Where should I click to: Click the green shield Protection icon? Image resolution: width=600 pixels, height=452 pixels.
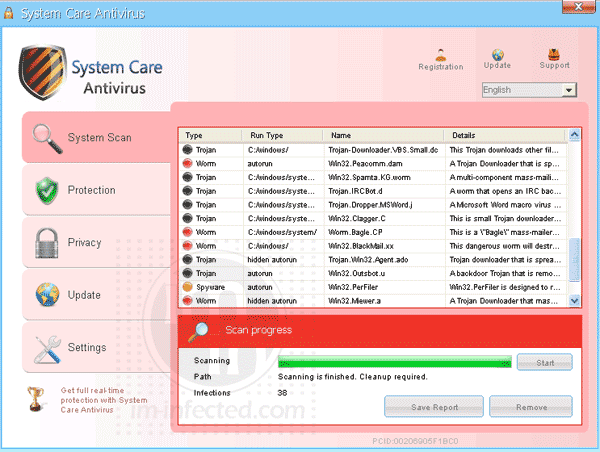(x=47, y=191)
